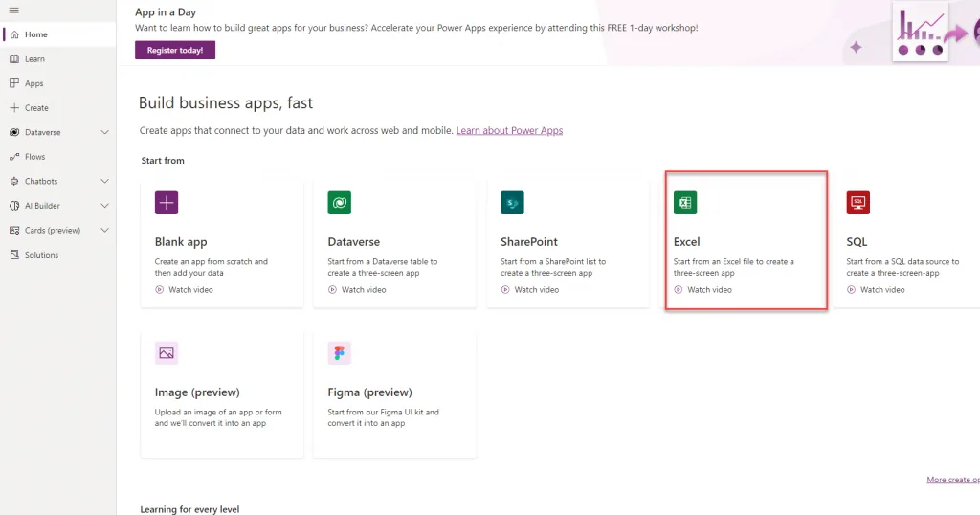The image size is (980, 515).
Task: Click the Dataverse icon in sidebar
Action: tap(14, 132)
